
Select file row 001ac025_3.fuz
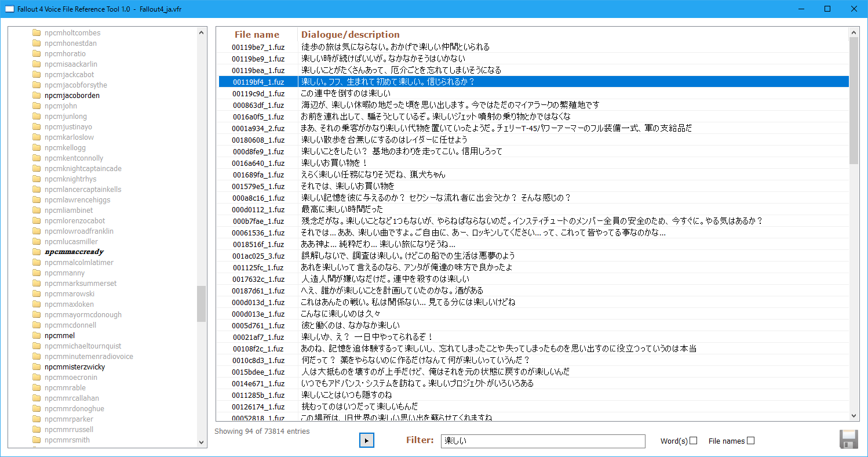[x=534, y=256]
